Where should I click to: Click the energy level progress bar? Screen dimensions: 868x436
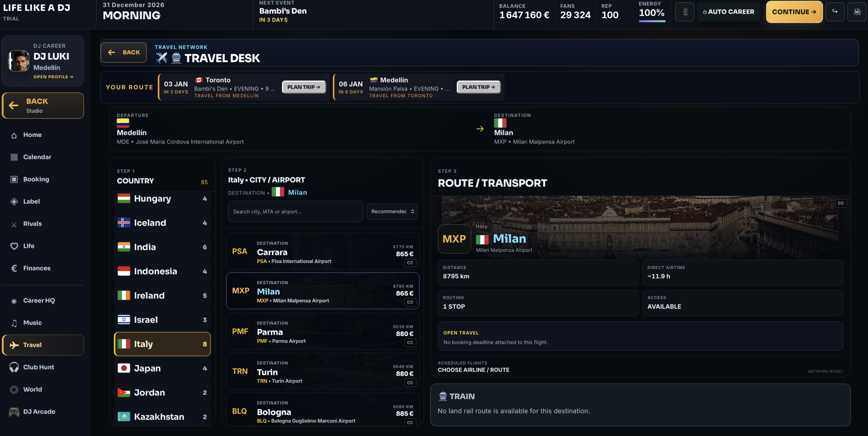pos(652,21)
